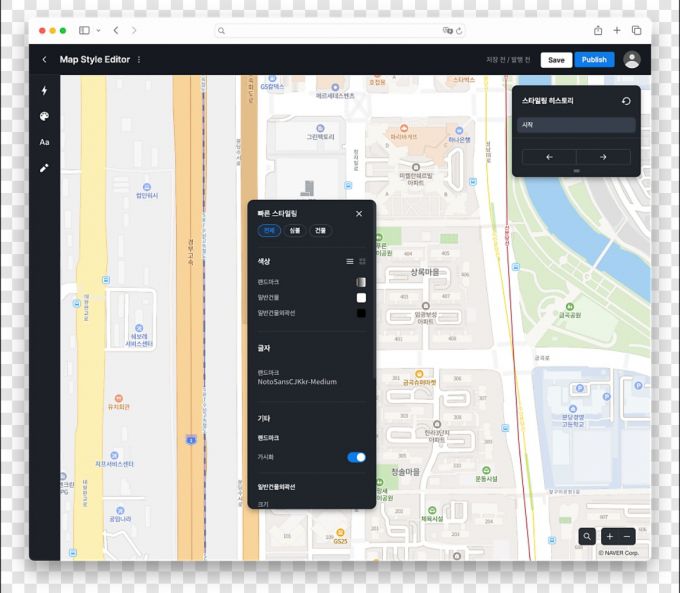Image resolution: width=680 pixels, height=593 pixels.
Task: Open the quick styling lightning tool
Action: tap(44, 91)
